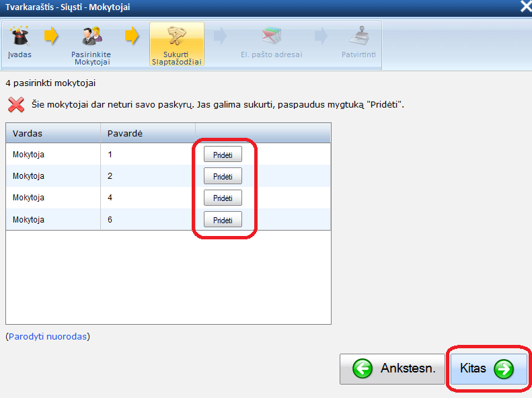Select the Mokytoja cell in surname 6 row
The image size is (532, 398).
tap(53, 219)
